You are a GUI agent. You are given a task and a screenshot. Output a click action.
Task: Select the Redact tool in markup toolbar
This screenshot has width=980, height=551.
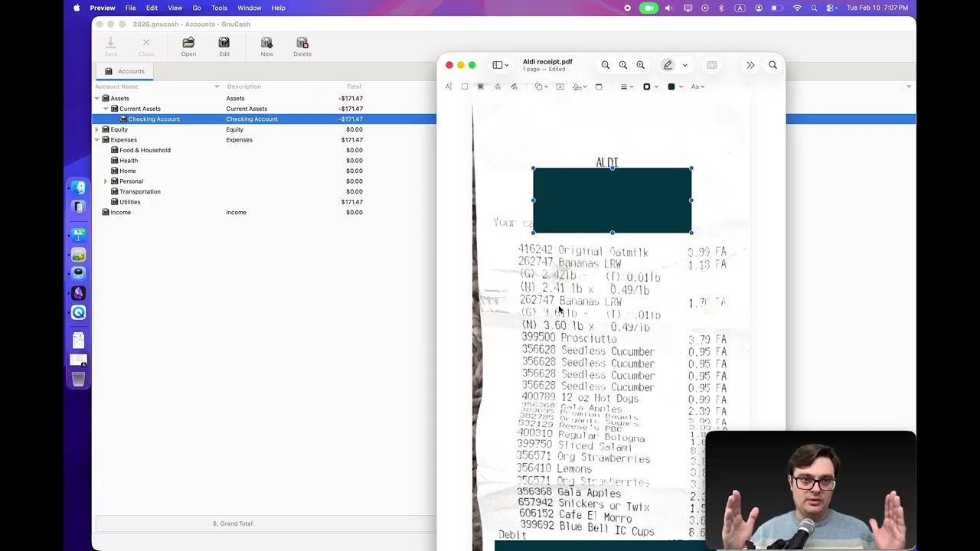coord(481,86)
